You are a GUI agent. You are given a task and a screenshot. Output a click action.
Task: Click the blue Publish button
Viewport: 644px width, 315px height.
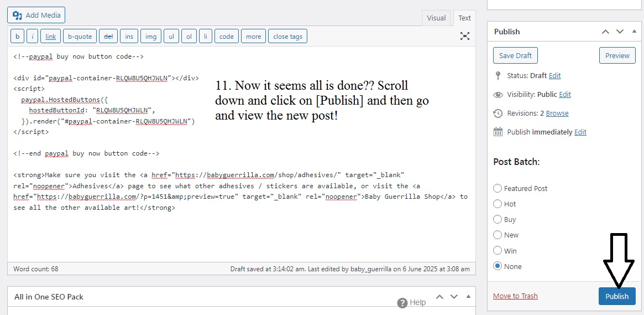[617, 296]
